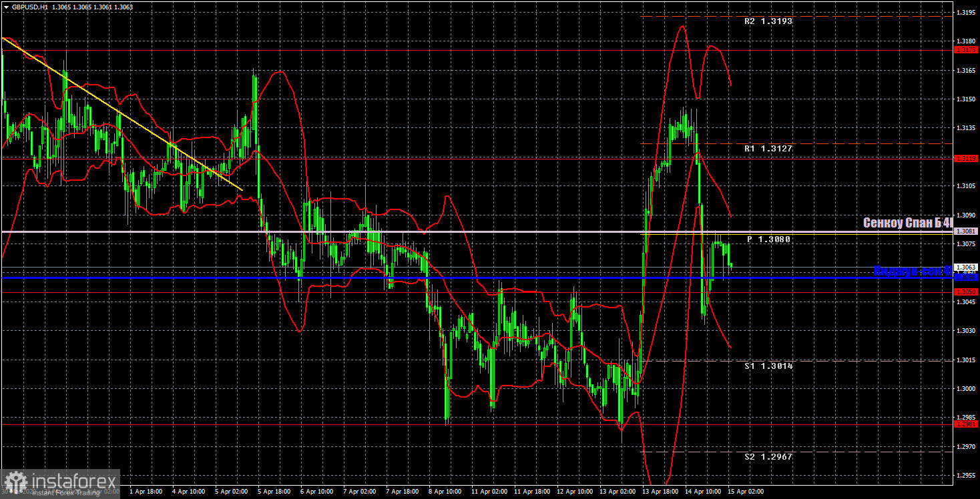Click the red 1.2981 price level tag

coord(966,424)
